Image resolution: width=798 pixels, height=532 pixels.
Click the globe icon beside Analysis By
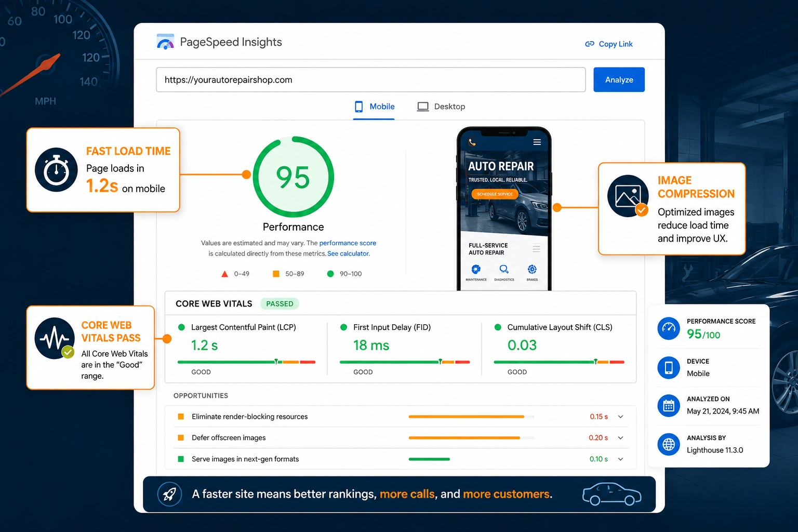pyautogui.click(x=669, y=444)
